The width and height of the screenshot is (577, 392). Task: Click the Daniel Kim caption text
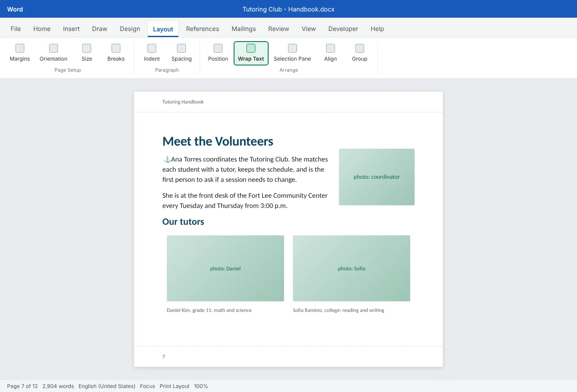tap(209, 310)
